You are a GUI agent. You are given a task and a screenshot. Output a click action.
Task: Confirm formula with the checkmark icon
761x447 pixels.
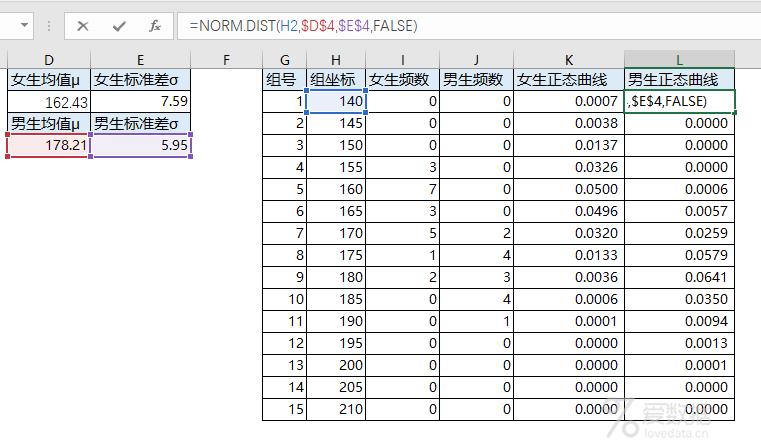[119, 26]
